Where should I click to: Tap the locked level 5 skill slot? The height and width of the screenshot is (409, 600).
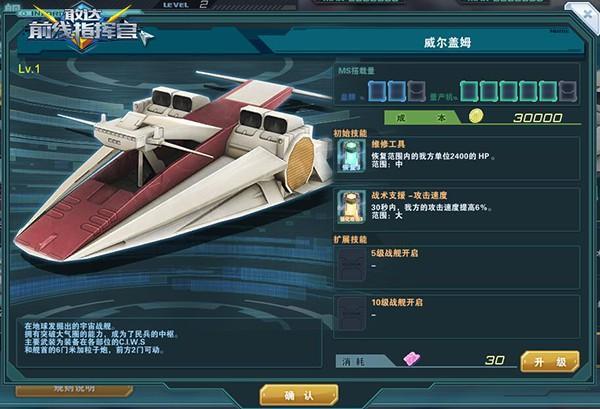tap(351, 265)
